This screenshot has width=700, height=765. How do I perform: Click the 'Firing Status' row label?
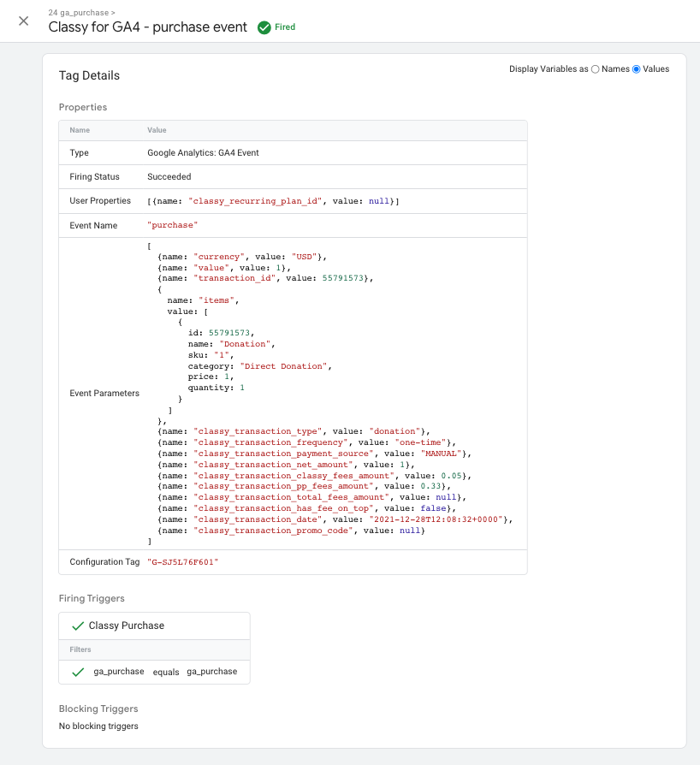point(94,176)
